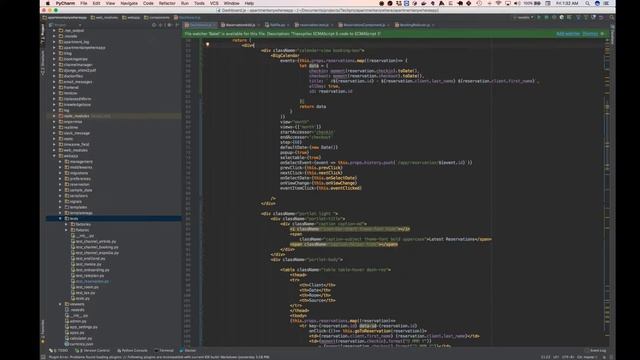Image resolution: width=640 pixels, height=360 pixels.
Task: Click tool windows quick access icon in status bar corner
Action: click(43, 357)
